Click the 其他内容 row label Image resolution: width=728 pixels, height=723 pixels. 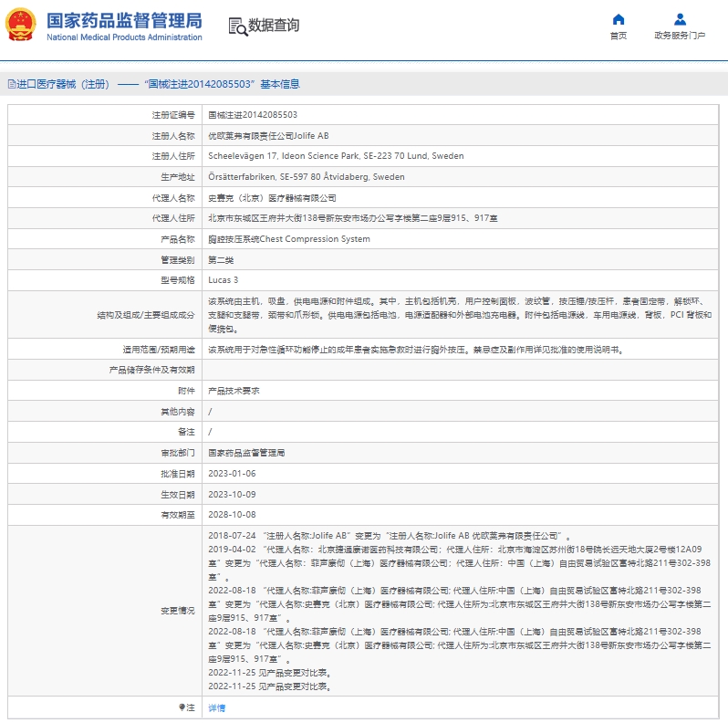coord(178,412)
